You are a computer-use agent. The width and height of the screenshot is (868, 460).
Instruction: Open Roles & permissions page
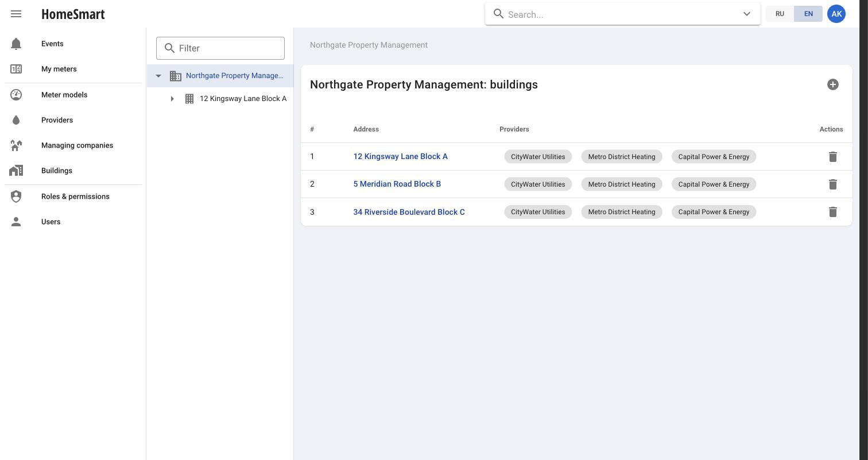coord(75,196)
